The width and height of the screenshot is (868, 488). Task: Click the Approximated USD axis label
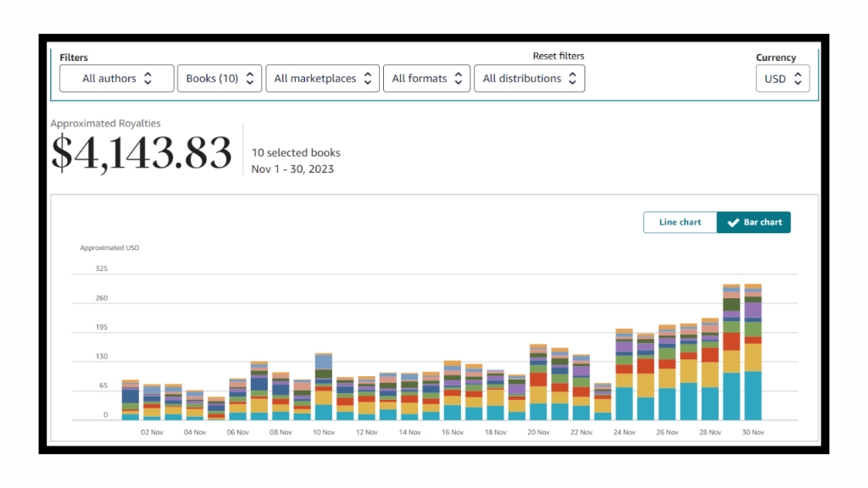click(109, 248)
